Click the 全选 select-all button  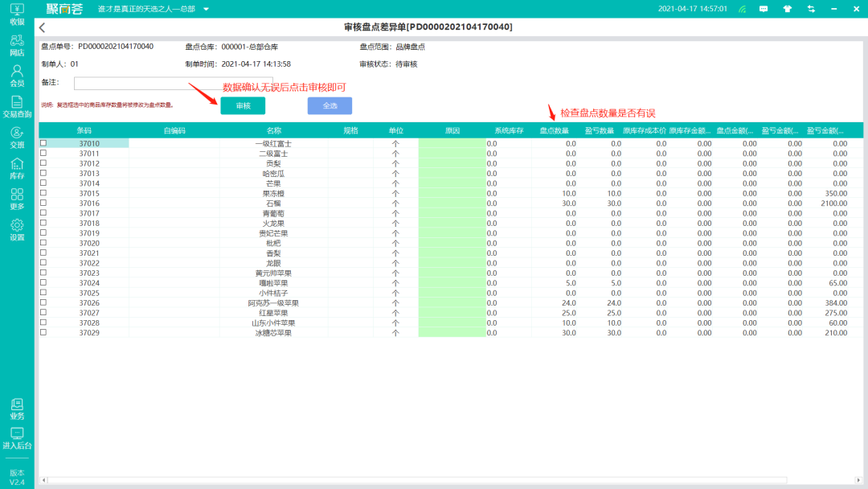[330, 106]
